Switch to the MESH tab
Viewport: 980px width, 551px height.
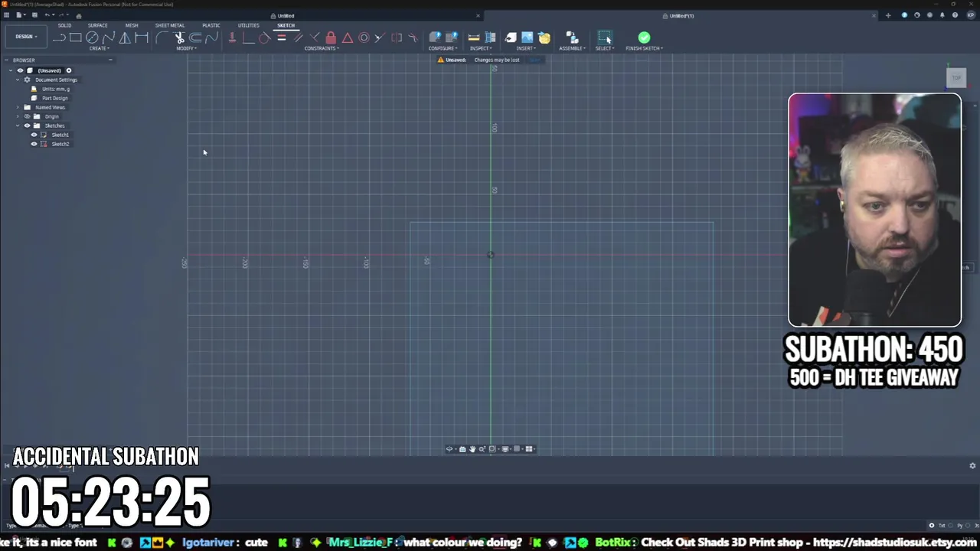(132, 25)
